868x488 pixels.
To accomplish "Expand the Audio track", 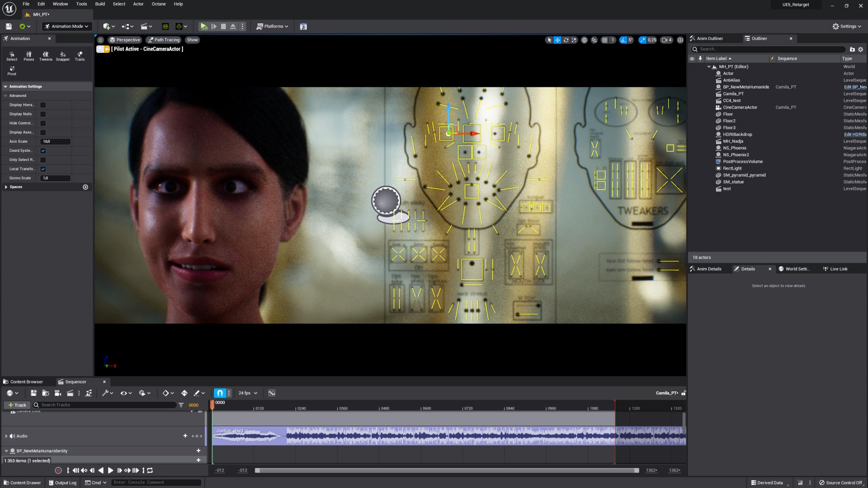I will coord(6,436).
